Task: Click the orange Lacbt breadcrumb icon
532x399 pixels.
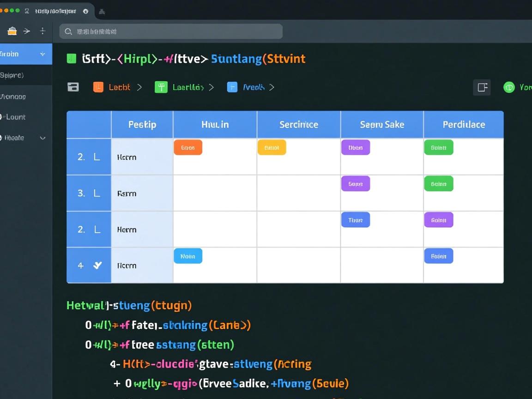Action: [x=98, y=87]
